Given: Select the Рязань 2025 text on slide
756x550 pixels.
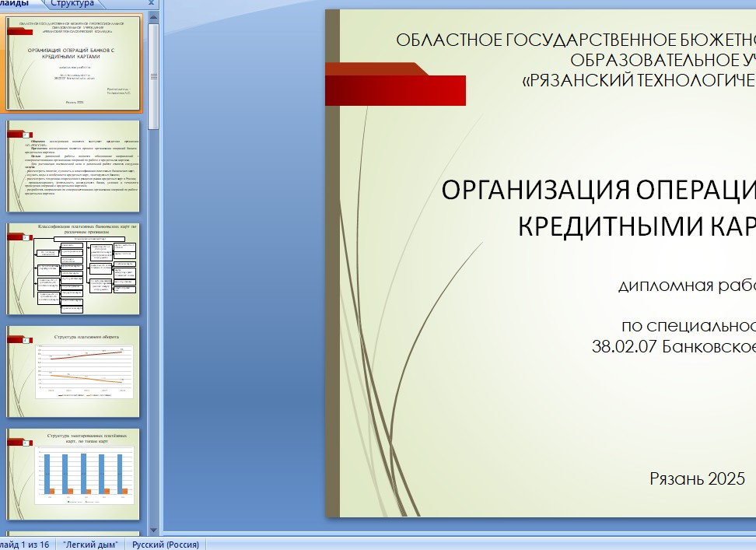Looking at the screenshot, I should click(x=697, y=478).
